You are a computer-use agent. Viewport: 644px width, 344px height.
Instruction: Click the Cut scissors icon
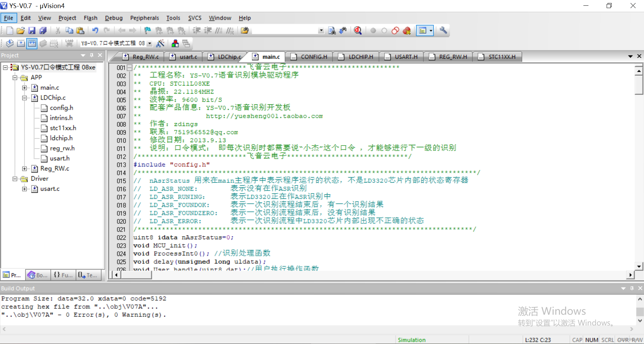[58, 31]
